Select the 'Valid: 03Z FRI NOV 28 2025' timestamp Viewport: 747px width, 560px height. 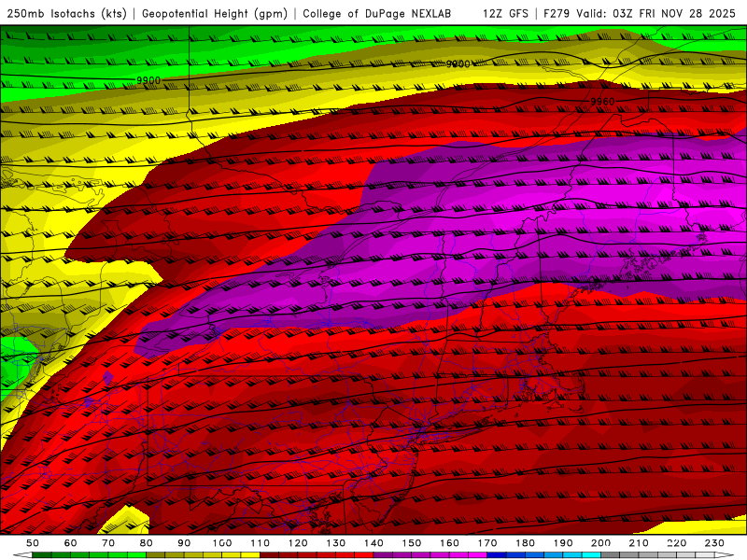(655, 13)
